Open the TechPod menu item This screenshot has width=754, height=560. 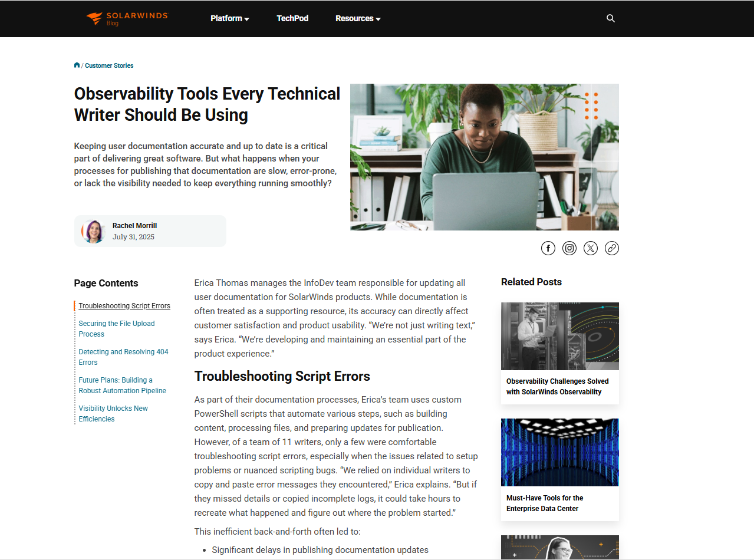tap(292, 18)
